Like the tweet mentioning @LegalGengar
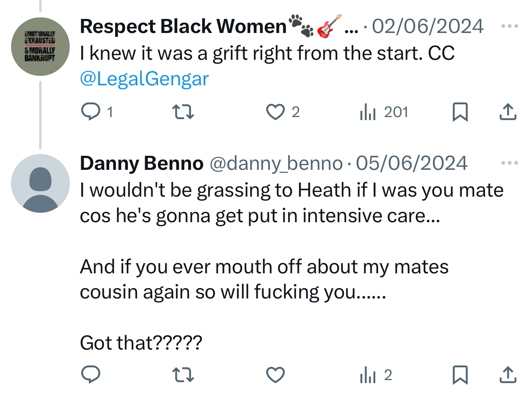532x397 pixels. tap(275, 112)
